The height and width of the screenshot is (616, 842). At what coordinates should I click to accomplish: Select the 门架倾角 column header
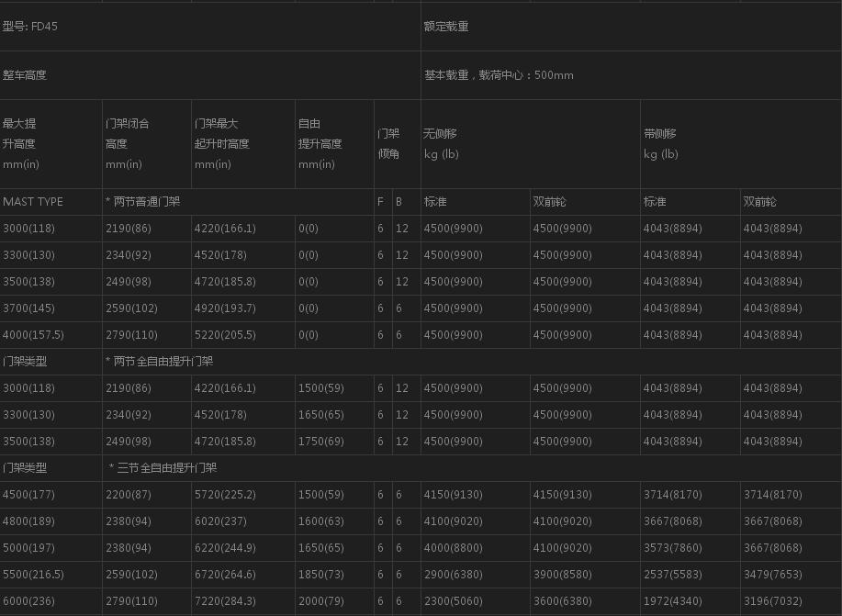click(388, 144)
